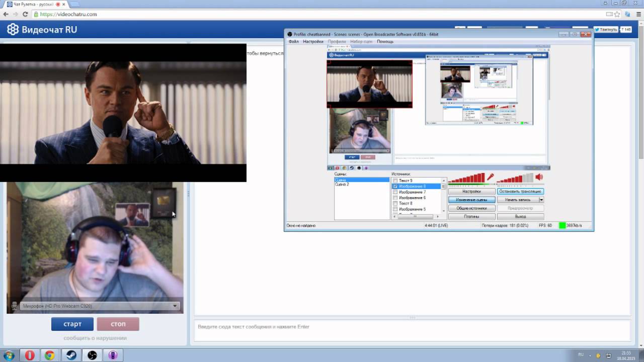
Task: Click the Настройки button in OBS
Action: 471,191
